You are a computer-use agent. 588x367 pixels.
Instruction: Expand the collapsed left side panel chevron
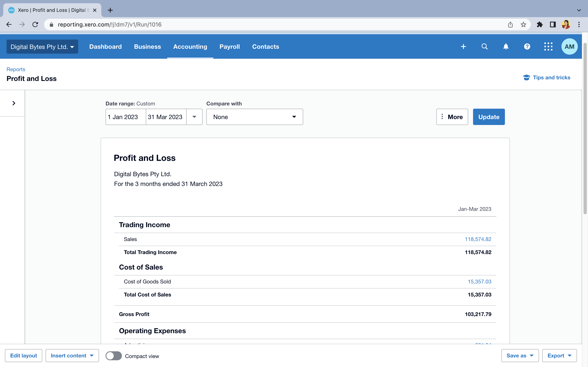coord(14,103)
